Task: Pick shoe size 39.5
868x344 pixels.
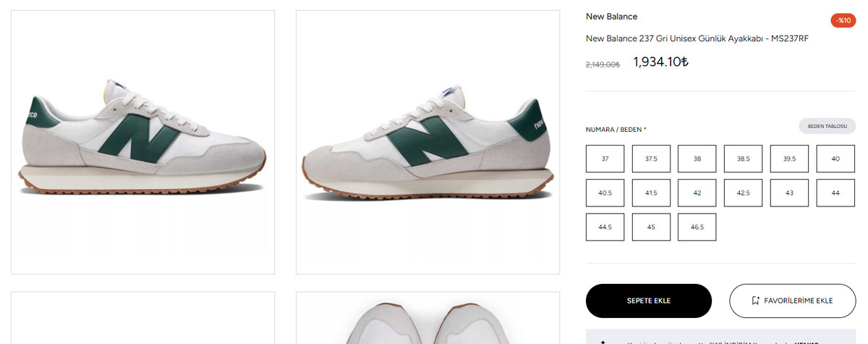Action: pos(789,159)
